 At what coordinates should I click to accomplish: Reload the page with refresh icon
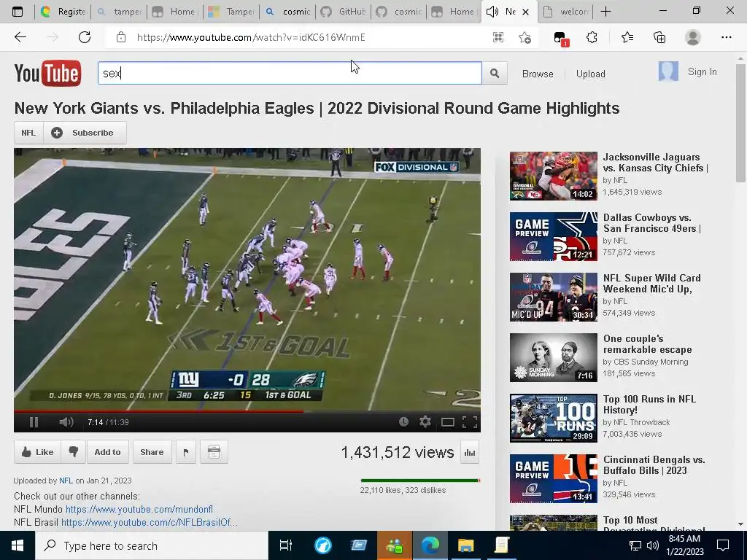(x=85, y=37)
